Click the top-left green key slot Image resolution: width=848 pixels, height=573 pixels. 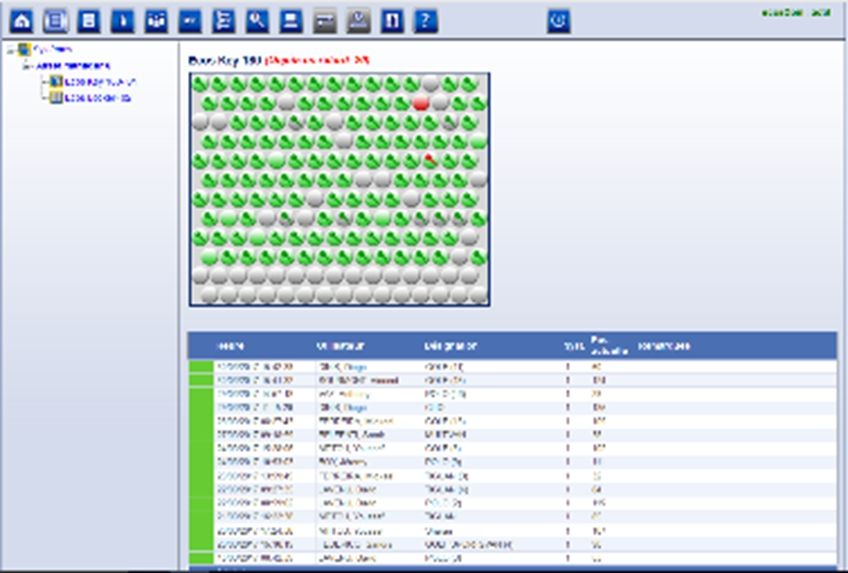point(200,84)
